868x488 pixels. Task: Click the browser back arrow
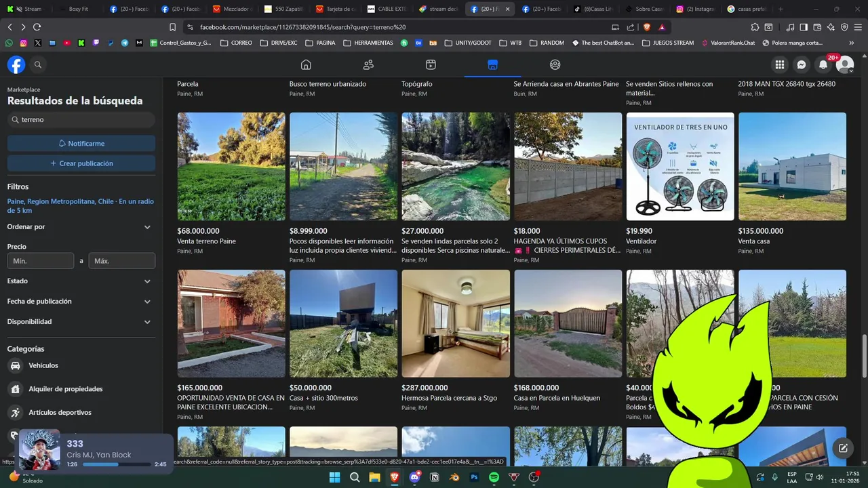coord(9,27)
